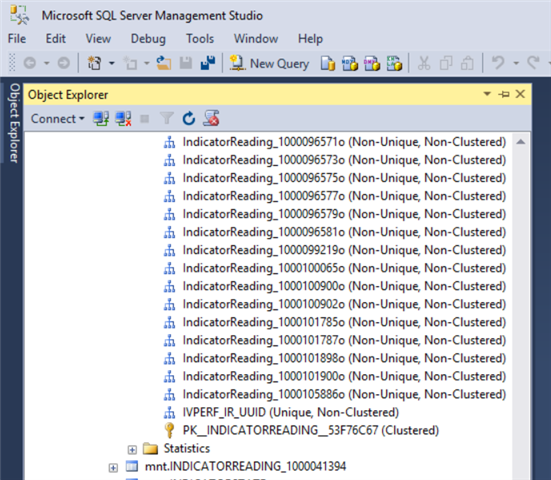This screenshot has width=551, height=480.
Task: Open the New Project dropdown arrow
Action: click(112, 63)
